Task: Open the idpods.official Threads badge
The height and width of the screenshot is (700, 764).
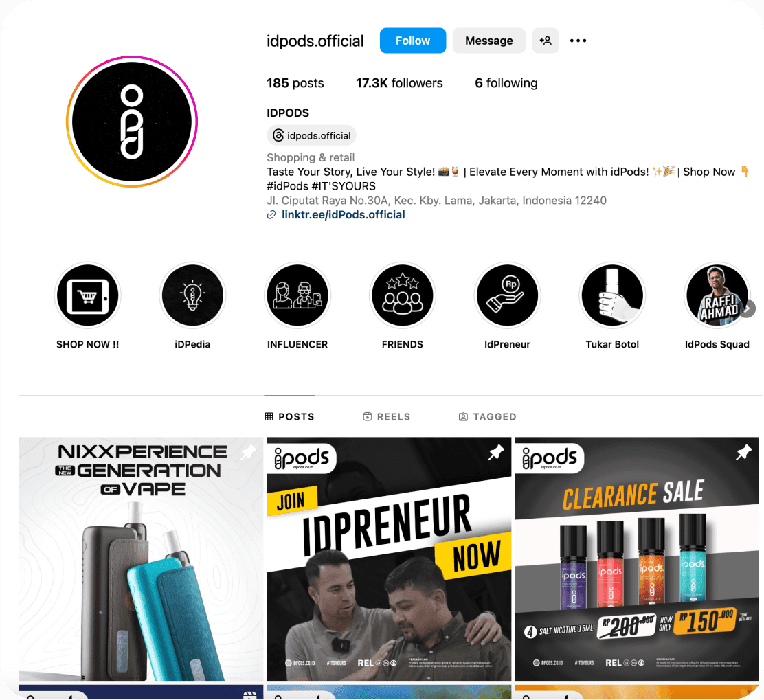Action: coord(311,135)
